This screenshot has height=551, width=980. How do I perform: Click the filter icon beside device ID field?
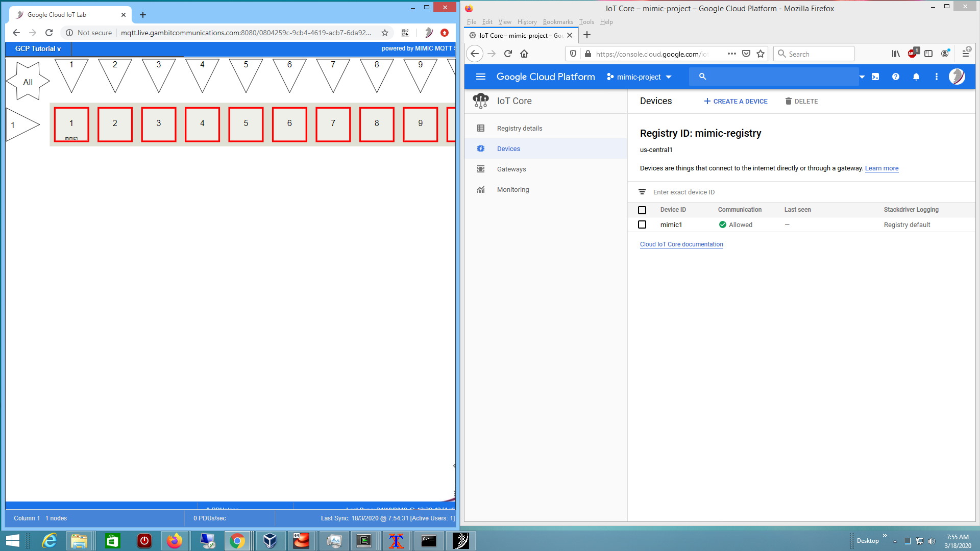642,192
